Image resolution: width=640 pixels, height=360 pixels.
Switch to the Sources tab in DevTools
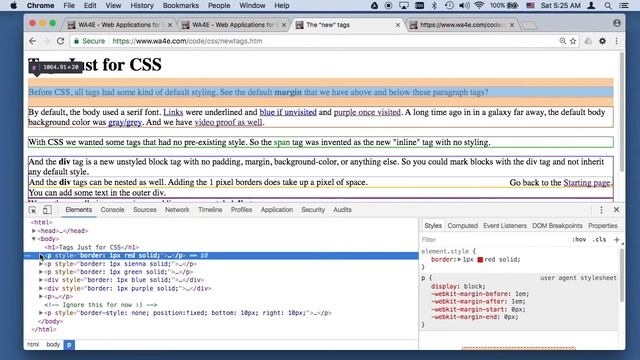click(144, 210)
